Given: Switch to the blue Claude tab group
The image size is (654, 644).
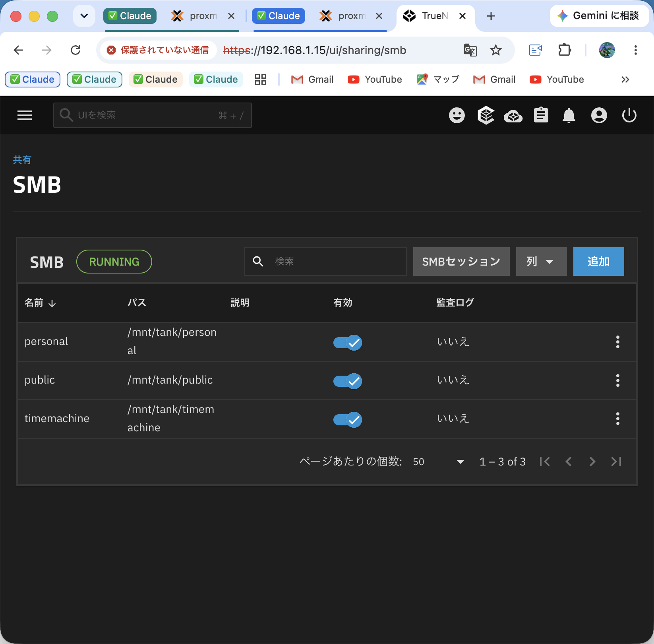Looking at the screenshot, I should (279, 16).
